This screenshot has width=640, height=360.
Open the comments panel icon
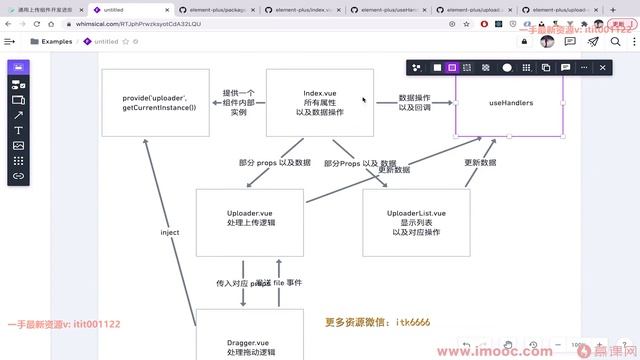pos(570,41)
